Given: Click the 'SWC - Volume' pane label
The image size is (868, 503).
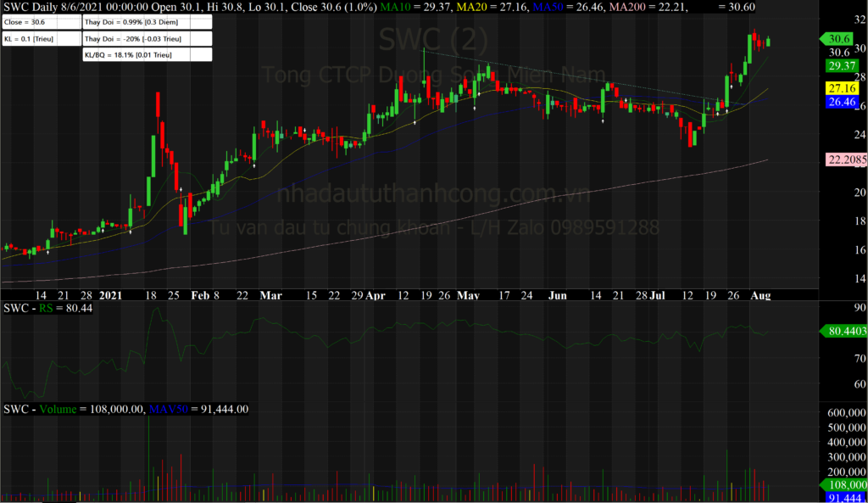Looking at the screenshot, I should pos(37,409).
